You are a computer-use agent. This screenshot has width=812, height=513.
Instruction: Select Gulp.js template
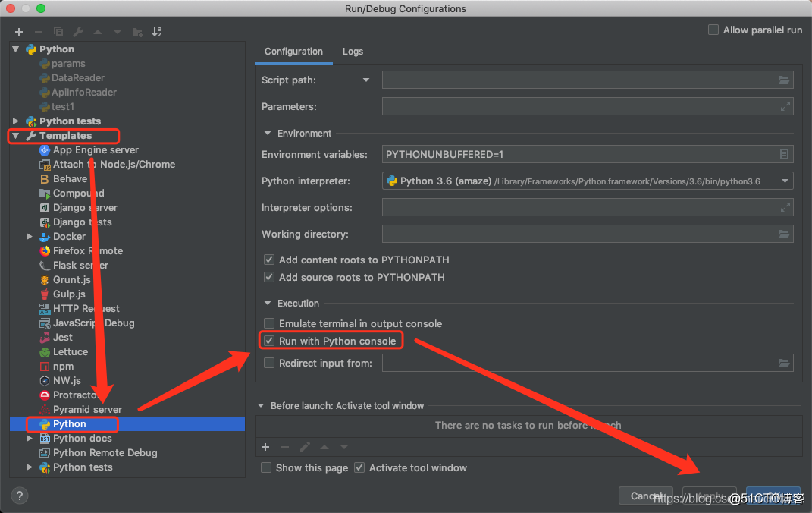[69, 294]
